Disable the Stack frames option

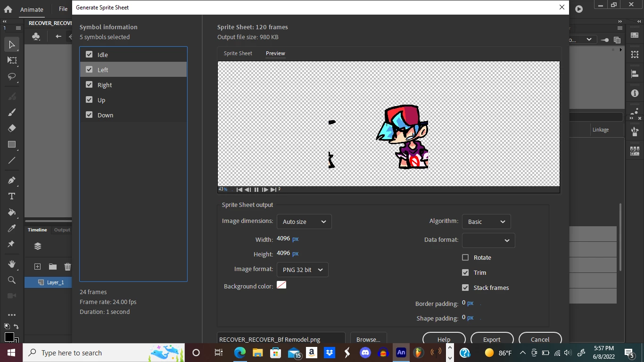click(465, 288)
